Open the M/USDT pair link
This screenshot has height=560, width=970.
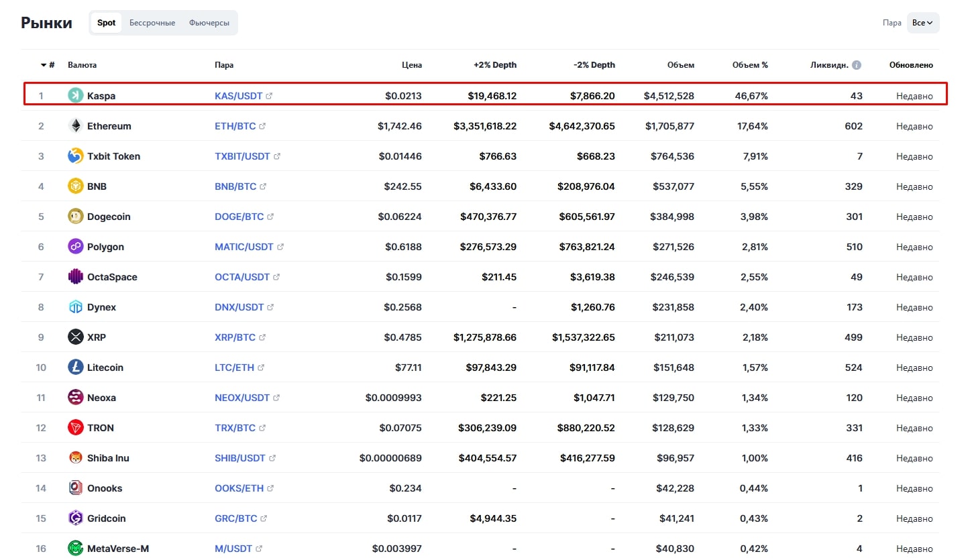click(233, 549)
